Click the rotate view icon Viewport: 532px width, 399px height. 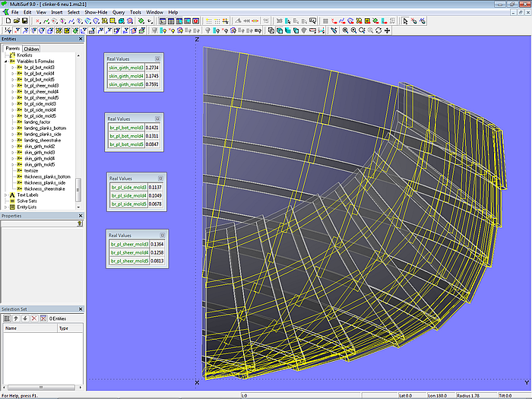pos(378,30)
